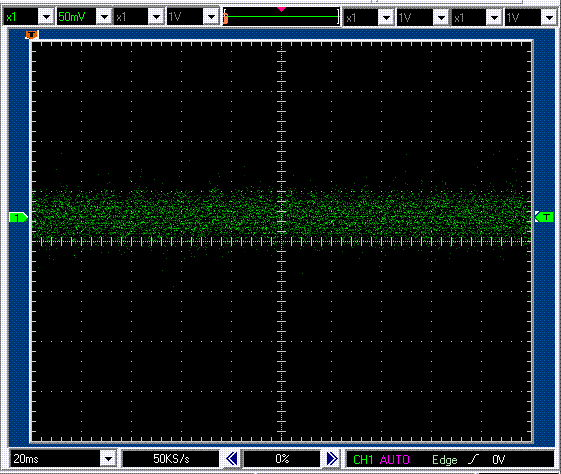
Task: Toggle AUTO trigger mode
Action: (395, 459)
